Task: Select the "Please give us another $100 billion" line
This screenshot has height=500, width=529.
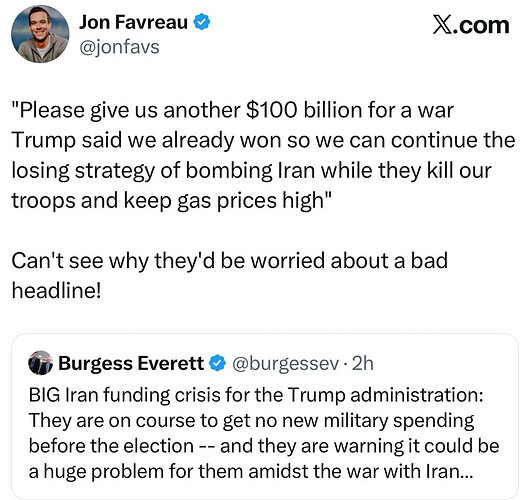Action: tap(232, 110)
